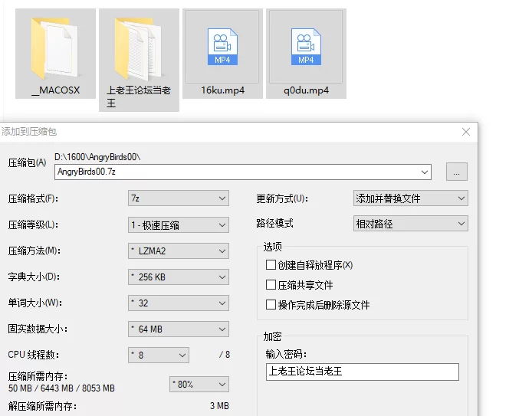The width and height of the screenshot is (532, 416).
Task: Open the memory usage 80% dropdown
Action: click(x=199, y=385)
